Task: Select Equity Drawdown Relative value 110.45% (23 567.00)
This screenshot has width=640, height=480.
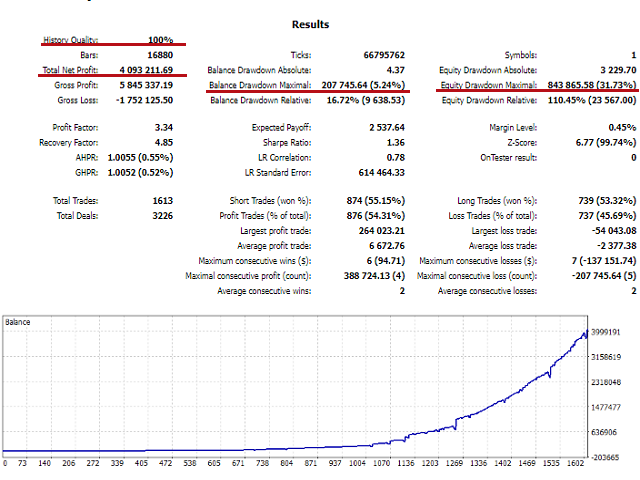Action: 592,100
